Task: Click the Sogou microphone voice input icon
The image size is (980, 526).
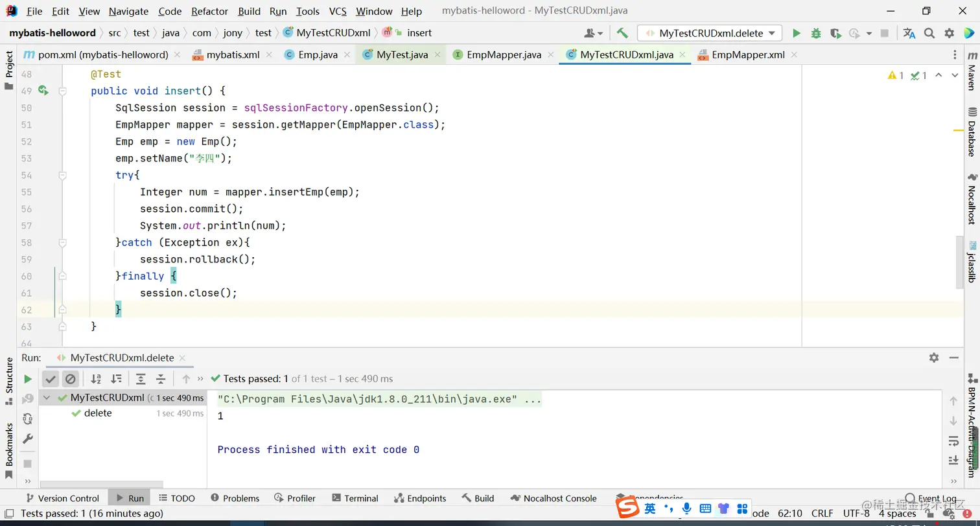Action: pyautogui.click(x=687, y=509)
